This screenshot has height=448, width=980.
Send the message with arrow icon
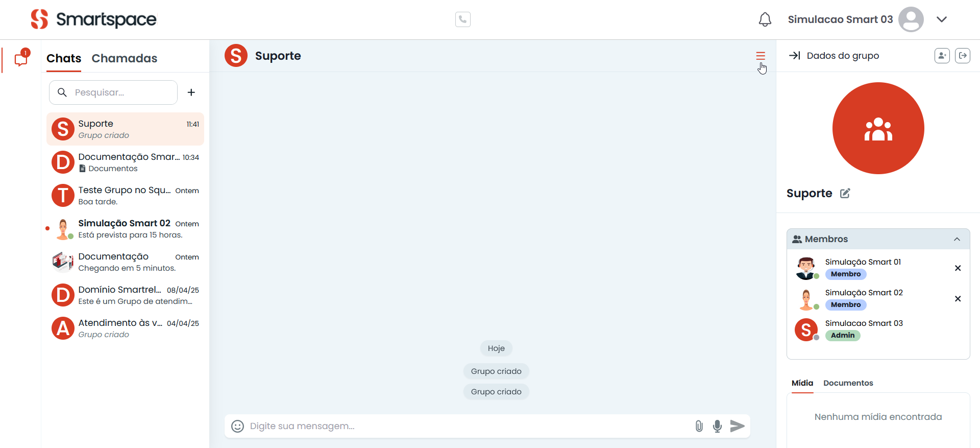point(737,426)
